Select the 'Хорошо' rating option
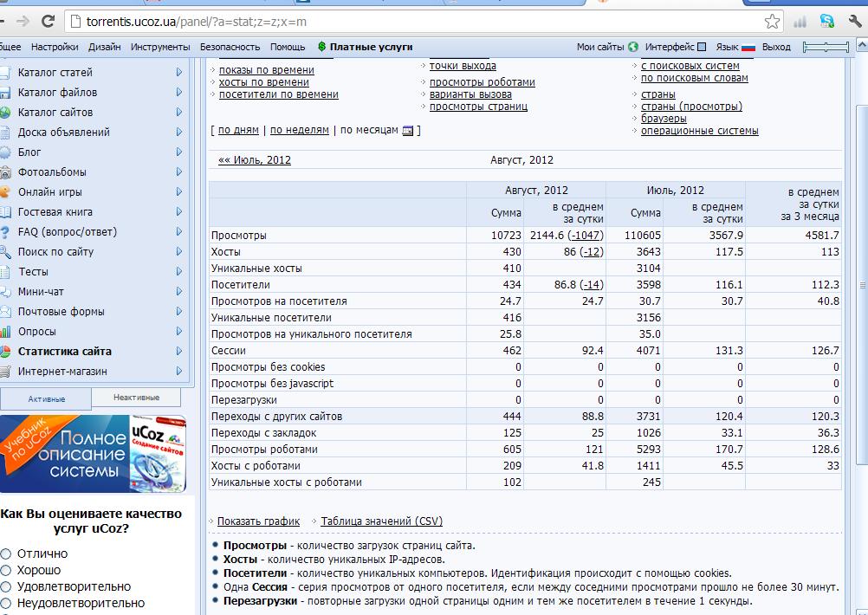Screen dimensions: 868x615 coord(6,570)
